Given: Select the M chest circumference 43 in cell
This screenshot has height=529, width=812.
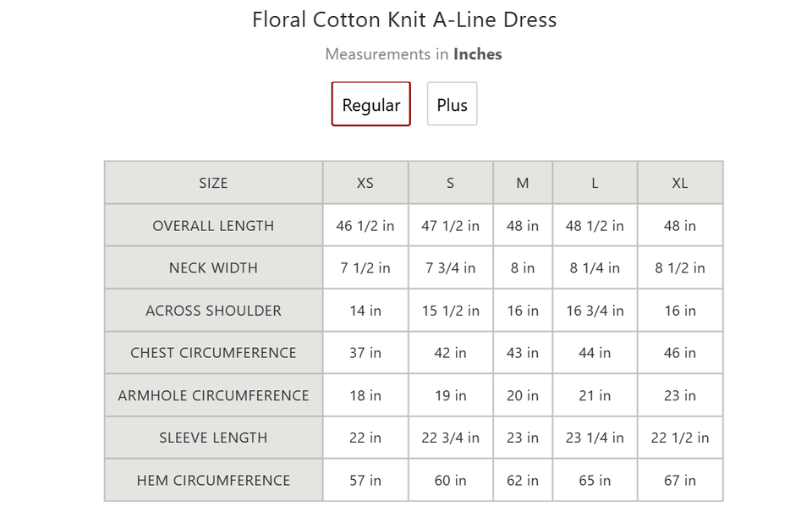Looking at the screenshot, I should (523, 353).
